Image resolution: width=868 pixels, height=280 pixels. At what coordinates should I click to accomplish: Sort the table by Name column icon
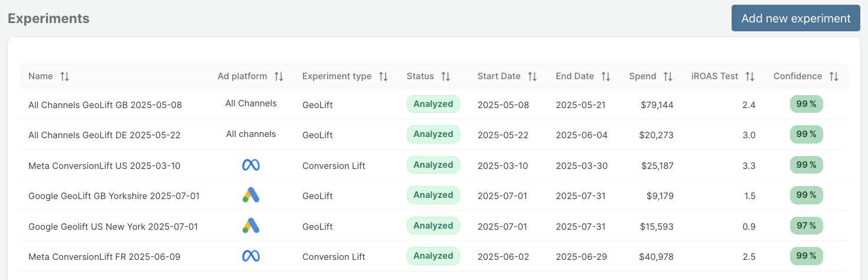click(x=65, y=76)
